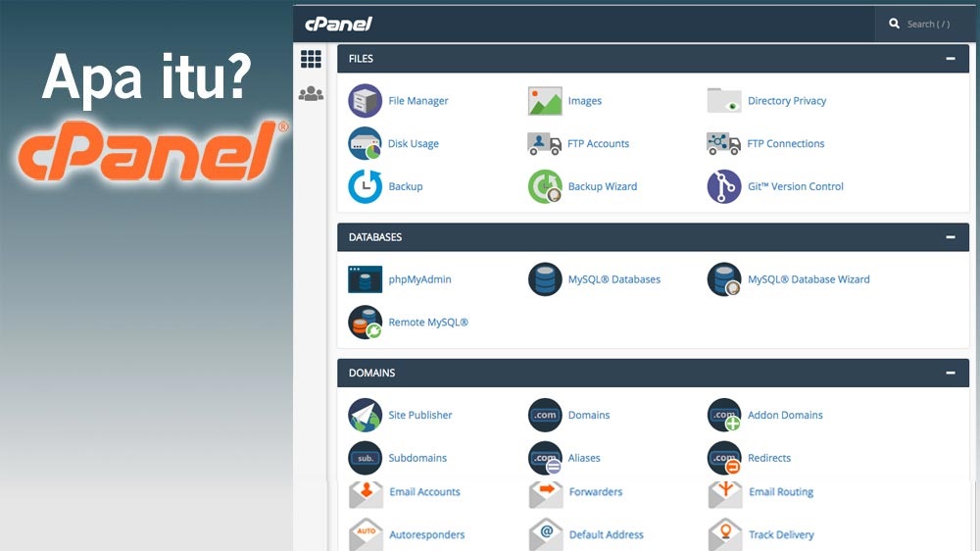The image size is (980, 551).
Task: Collapse the Files section
Action: tap(951, 59)
